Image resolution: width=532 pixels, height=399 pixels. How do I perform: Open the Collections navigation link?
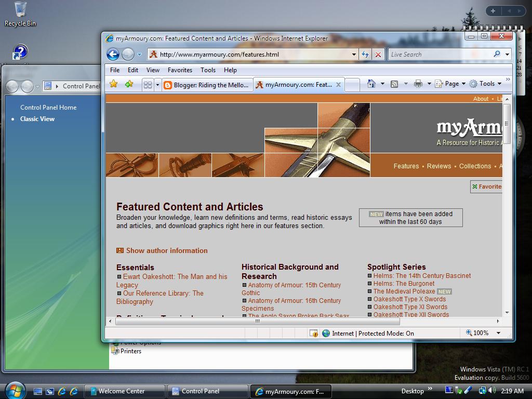(x=475, y=166)
